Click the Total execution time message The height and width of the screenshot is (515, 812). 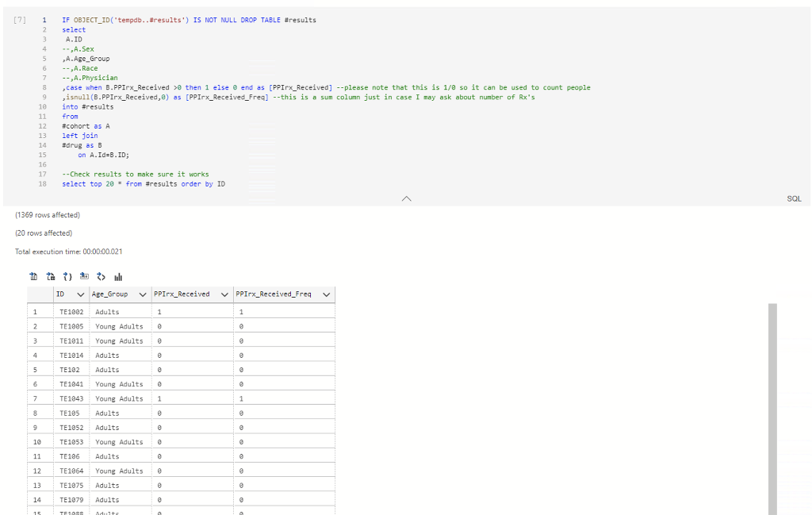[69, 252]
